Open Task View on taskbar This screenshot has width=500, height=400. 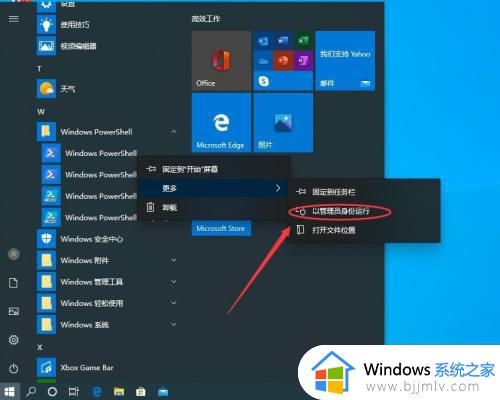[74, 392]
